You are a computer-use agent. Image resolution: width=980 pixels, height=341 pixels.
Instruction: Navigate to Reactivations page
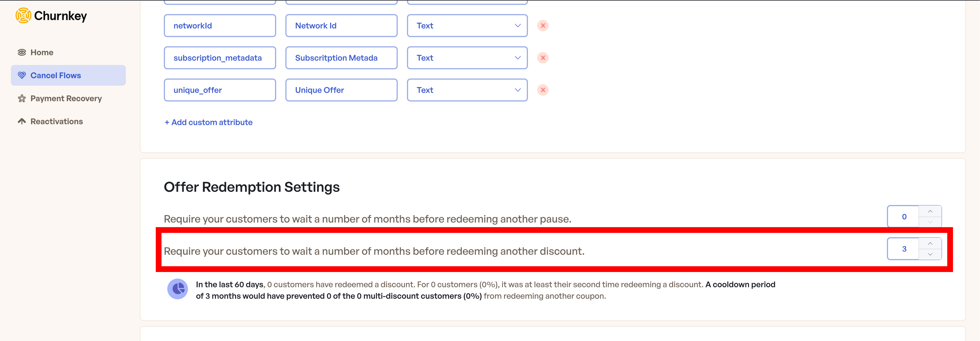coord(56,121)
